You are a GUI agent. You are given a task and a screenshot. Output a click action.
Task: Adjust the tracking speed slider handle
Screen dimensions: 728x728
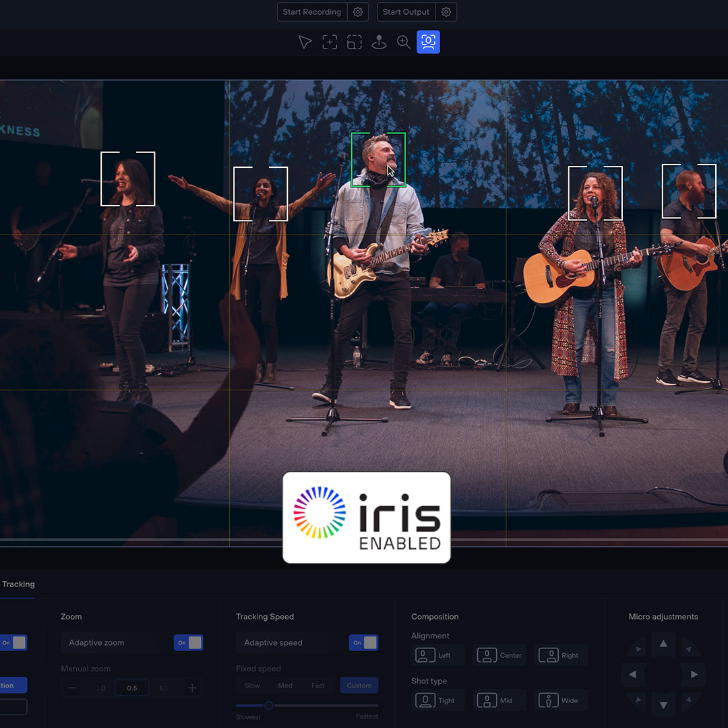coord(269,706)
